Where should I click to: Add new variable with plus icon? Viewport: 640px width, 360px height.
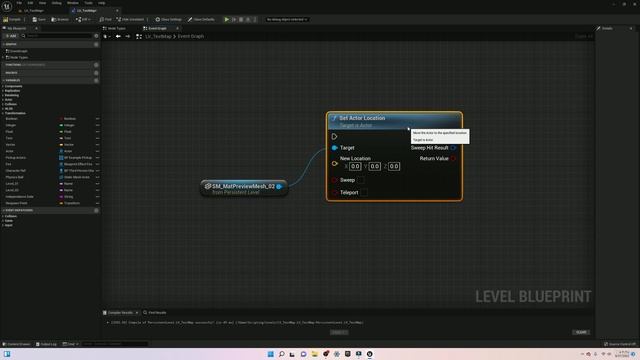click(96, 80)
